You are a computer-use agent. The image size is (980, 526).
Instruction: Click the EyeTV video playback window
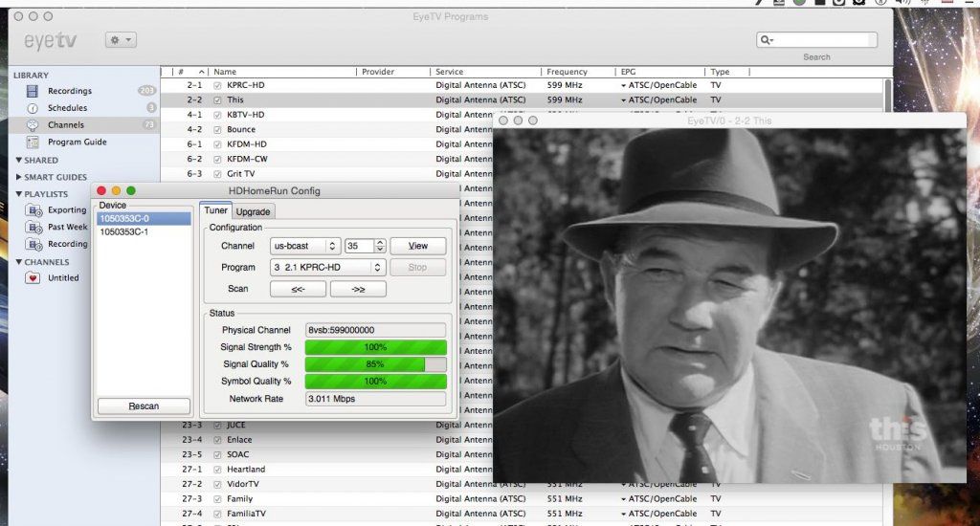(729, 305)
